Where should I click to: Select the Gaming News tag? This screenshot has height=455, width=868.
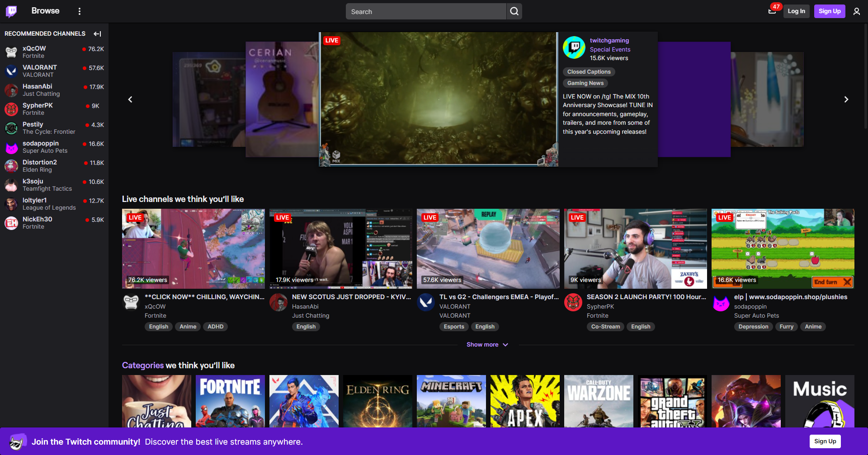585,83
